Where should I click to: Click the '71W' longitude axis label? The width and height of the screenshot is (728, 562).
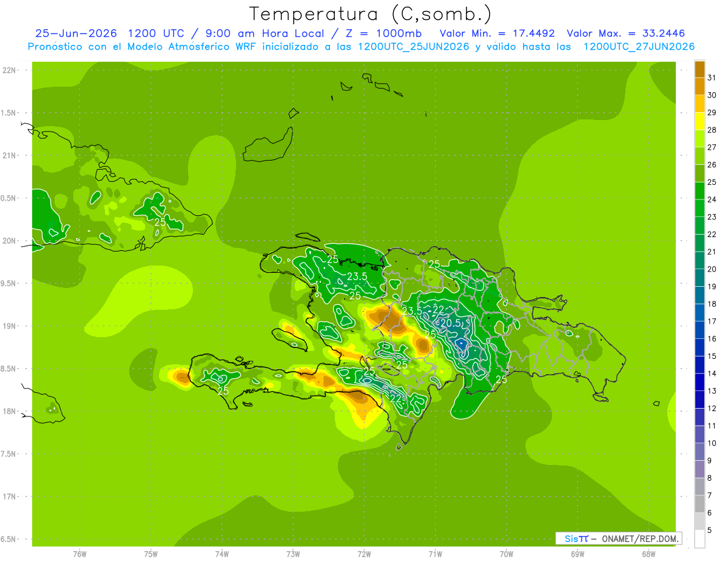[435, 554]
